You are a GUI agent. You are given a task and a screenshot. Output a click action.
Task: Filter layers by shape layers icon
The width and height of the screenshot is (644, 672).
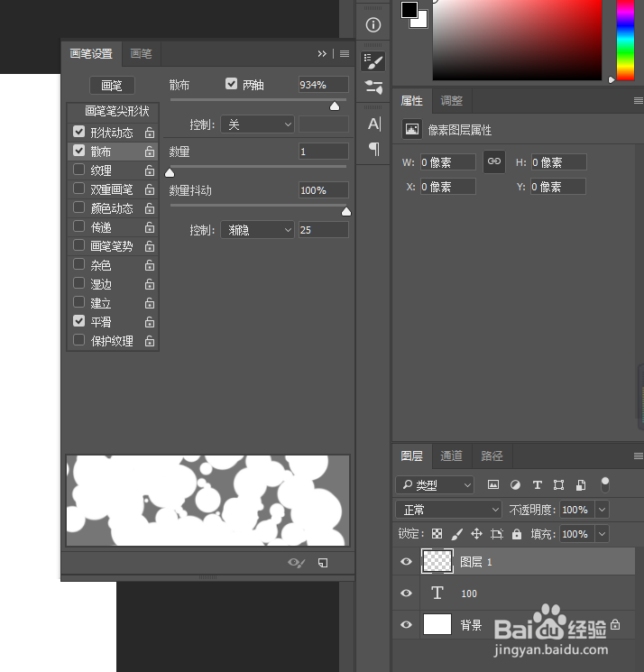(558, 484)
